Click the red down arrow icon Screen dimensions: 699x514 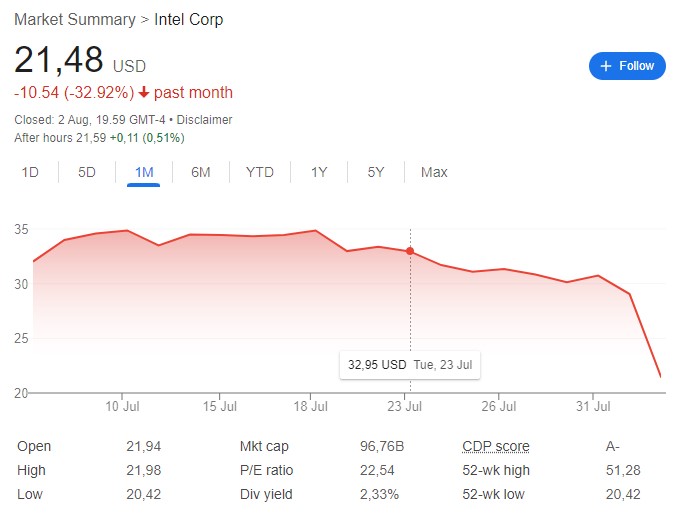coord(144,93)
